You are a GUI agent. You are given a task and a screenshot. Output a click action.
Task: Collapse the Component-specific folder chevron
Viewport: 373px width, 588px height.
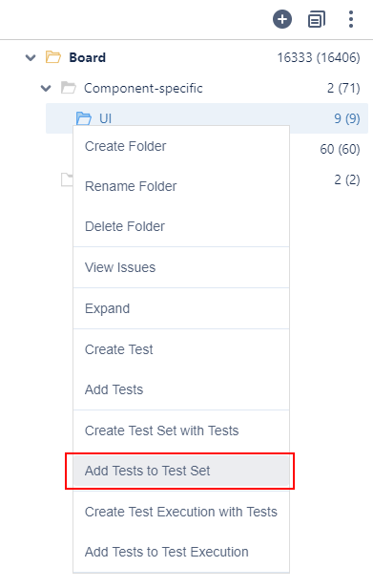click(46, 89)
